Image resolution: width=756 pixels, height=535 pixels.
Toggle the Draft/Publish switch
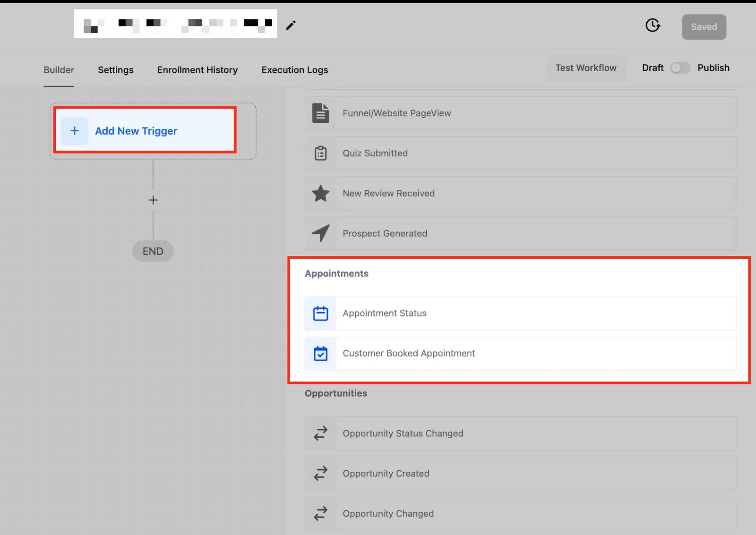680,68
